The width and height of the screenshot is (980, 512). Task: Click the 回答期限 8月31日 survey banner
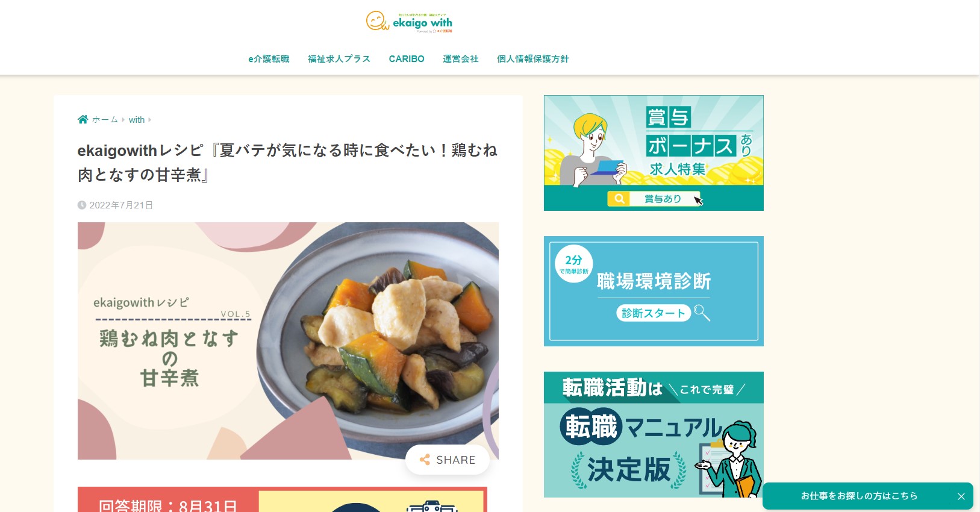(282, 499)
